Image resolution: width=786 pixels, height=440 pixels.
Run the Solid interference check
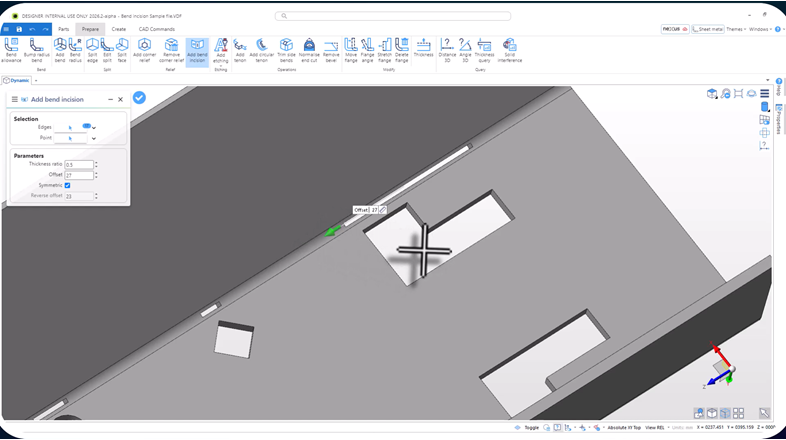click(510, 50)
